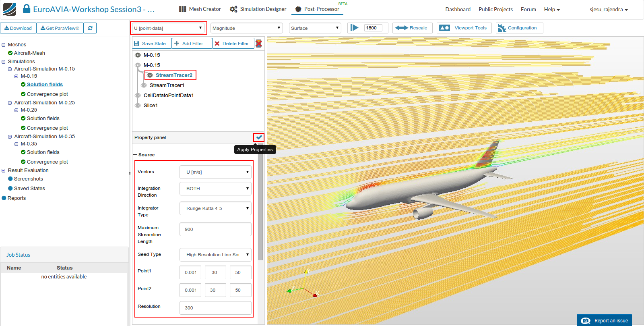Viewport: 644px width, 326px height.
Task: Open Solution fields under M-0.25
Action: pos(43,118)
